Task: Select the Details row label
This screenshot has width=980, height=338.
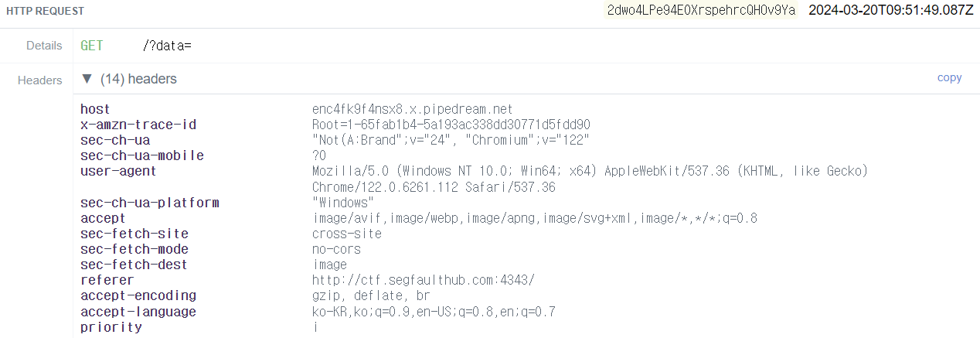Action: pos(44,46)
